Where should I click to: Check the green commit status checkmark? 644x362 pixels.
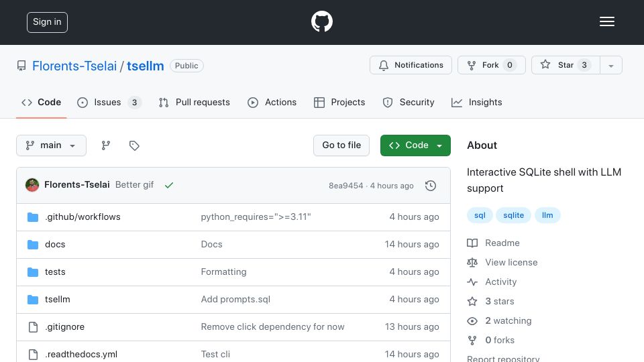click(x=169, y=185)
